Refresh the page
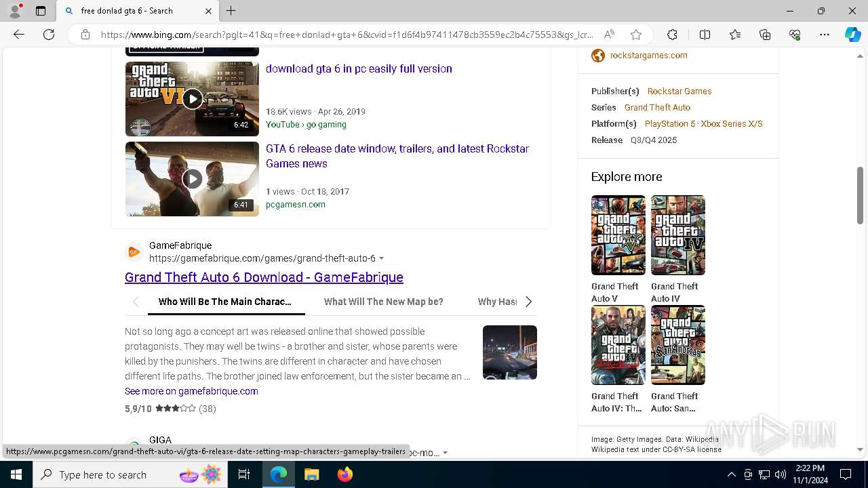Screen dimensions: 868x488 [49, 35]
